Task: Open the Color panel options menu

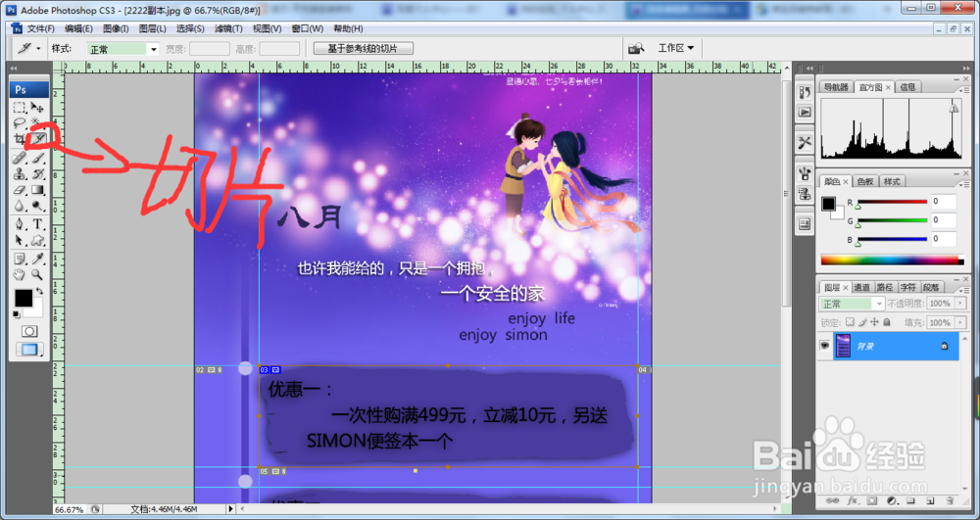Action: point(963,185)
